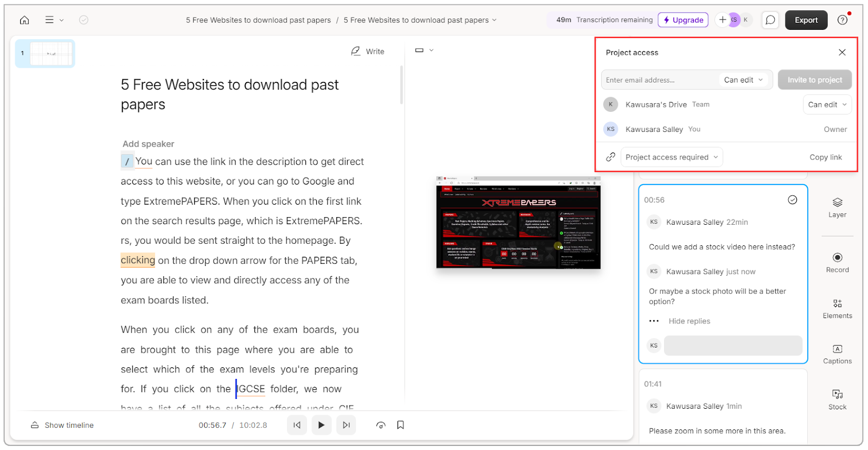Click the plus icon to add collaborator

pyautogui.click(x=723, y=20)
